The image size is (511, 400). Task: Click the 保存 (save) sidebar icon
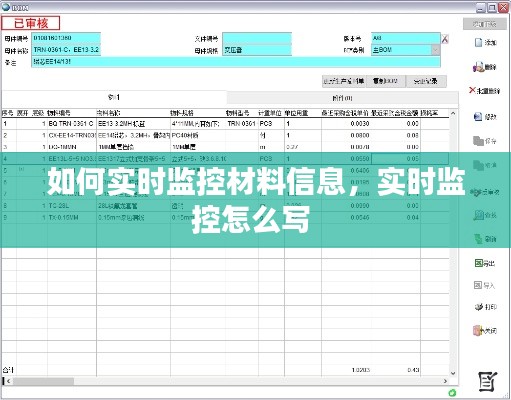(478, 141)
